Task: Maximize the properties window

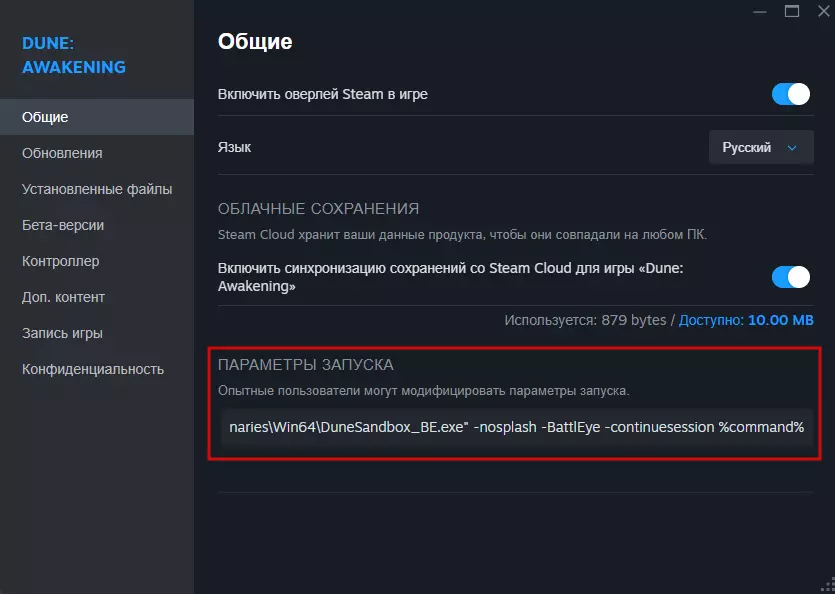Action: [x=792, y=11]
